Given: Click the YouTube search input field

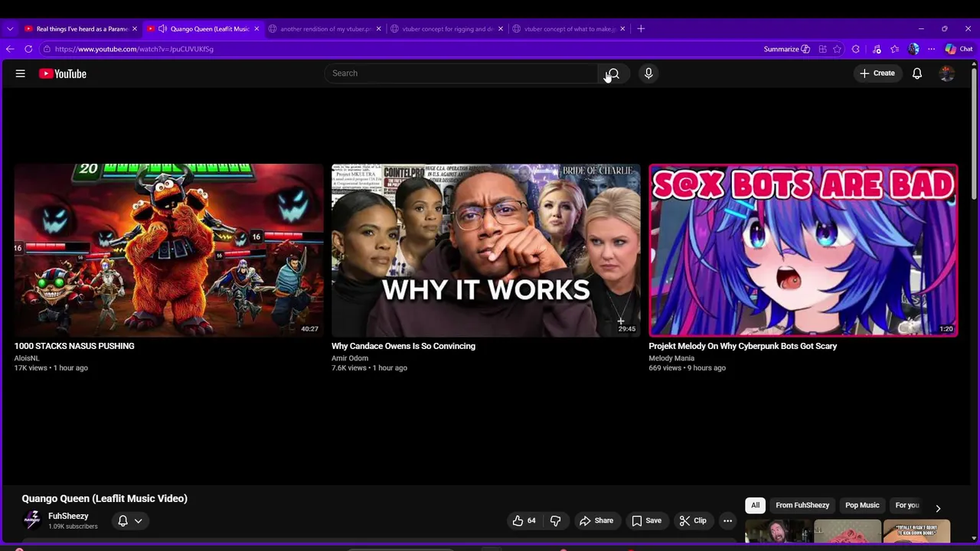Looking at the screenshot, I should (x=461, y=73).
